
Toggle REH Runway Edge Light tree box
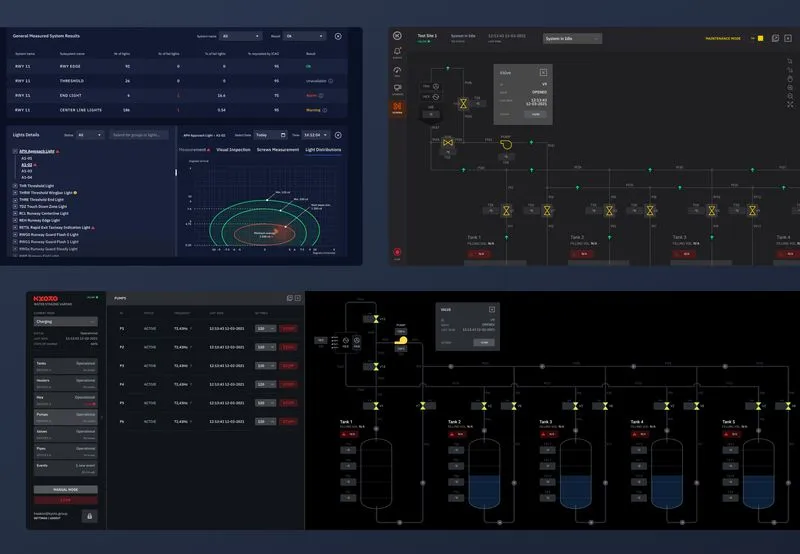point(15,221)
